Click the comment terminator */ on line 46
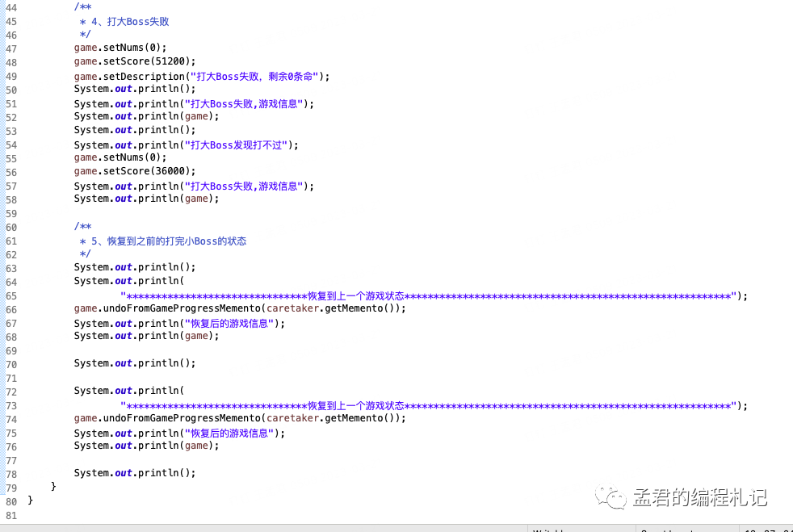The width and height of the screenshot is (793, 532). 85,35
